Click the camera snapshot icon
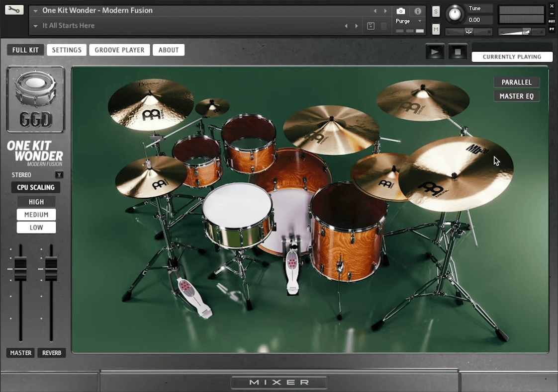Viewport: 558px width, 392px height. point(400,11)
